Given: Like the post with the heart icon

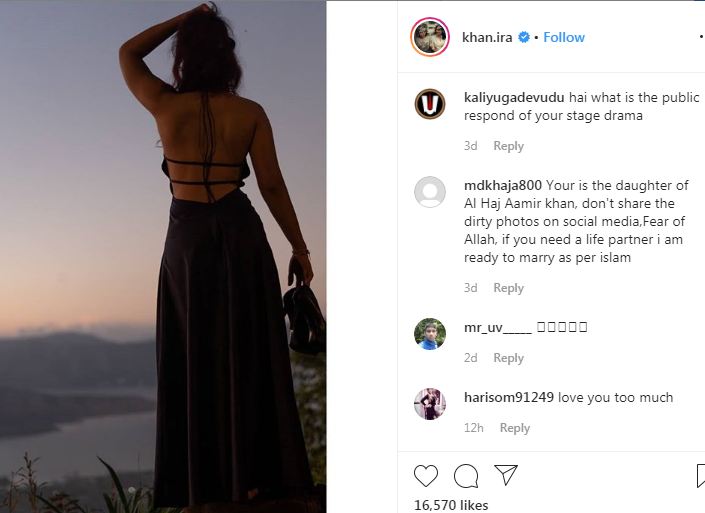Looking at the screenshot, I should [426, 475].
